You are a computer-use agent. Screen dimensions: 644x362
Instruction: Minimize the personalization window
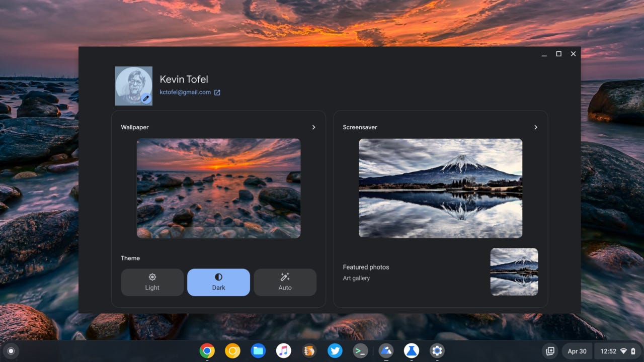(544, 54)
